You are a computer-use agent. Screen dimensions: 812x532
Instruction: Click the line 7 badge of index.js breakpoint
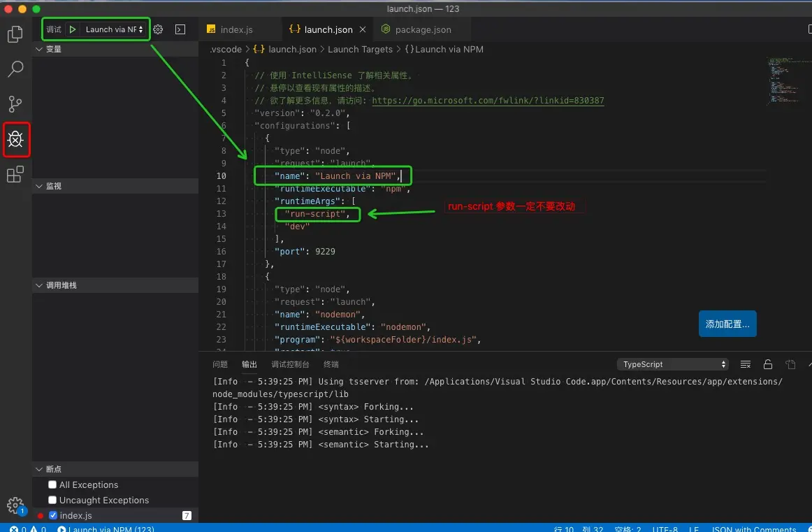click(x=187, y=515)
